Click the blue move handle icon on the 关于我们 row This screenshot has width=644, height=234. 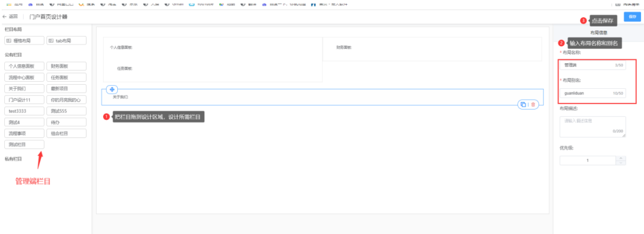coord(112,89)
